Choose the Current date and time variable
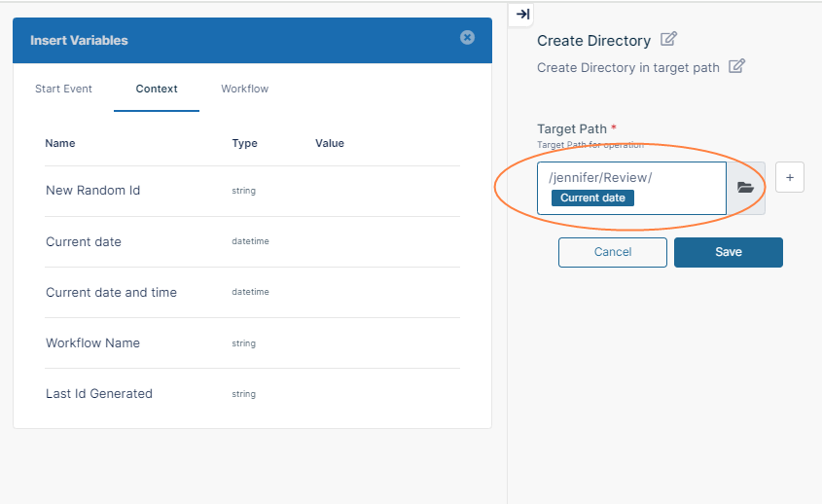This screenshot has width=822, height=504. click(111, 292)
